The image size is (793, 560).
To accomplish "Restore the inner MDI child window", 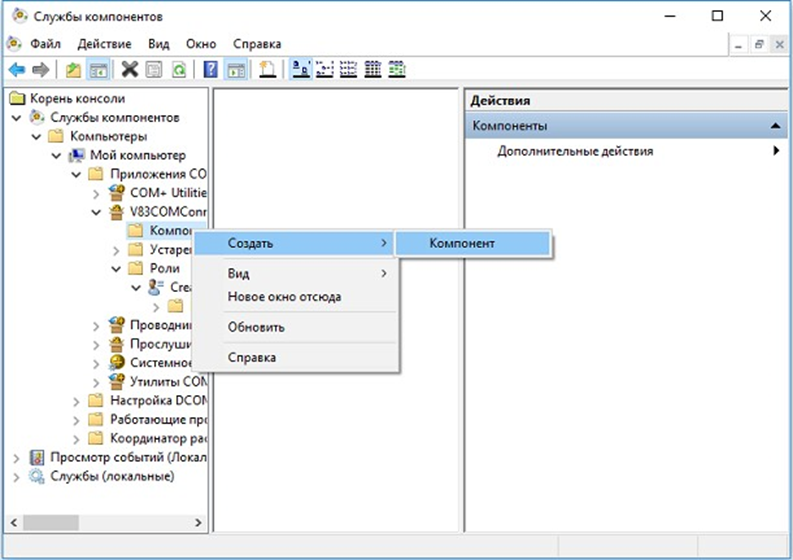I will pyautogui.click(x=759, y=45).
